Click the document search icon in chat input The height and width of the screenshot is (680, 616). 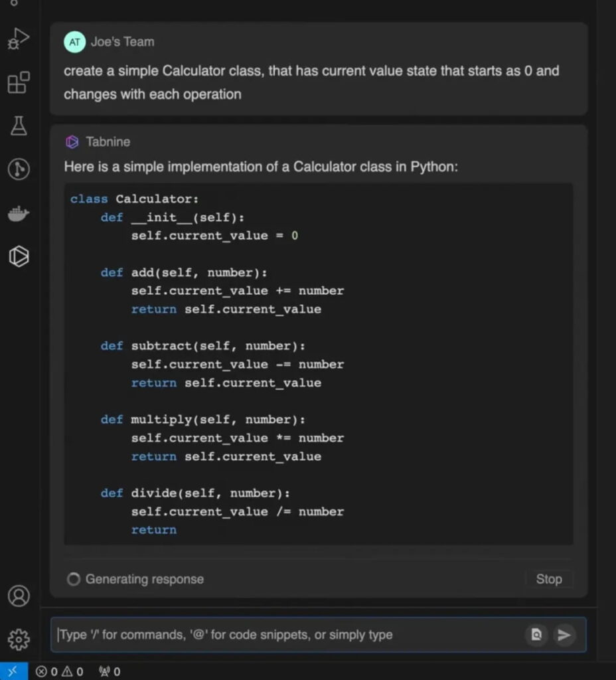point(536,635)
